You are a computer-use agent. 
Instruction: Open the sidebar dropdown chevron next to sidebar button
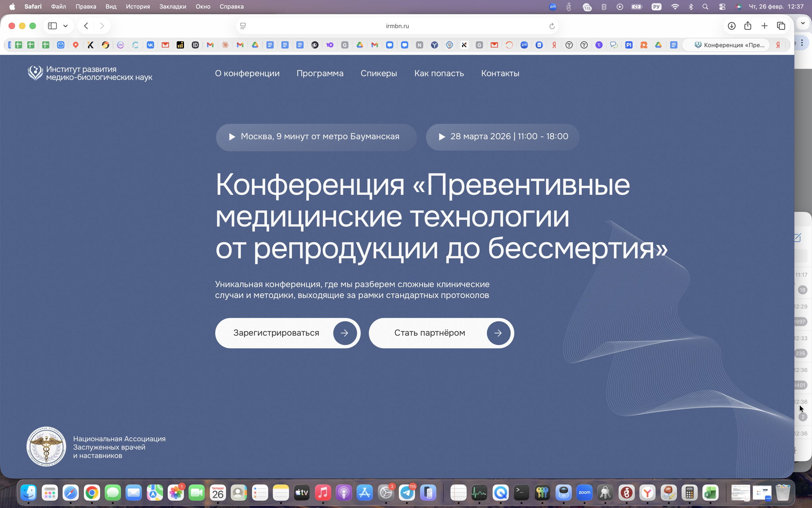(x=65, y=25)
